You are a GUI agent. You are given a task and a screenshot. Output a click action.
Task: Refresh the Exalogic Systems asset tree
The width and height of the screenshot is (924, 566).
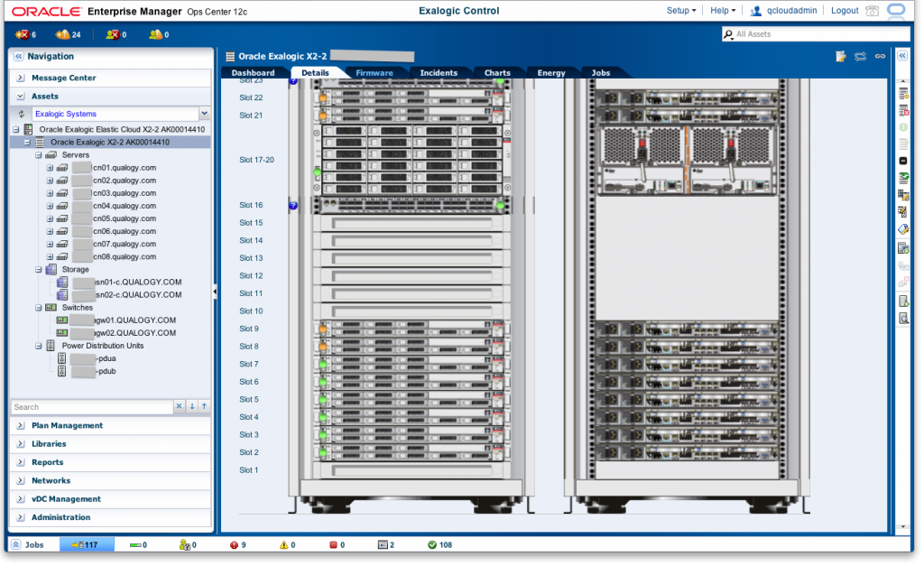point(22,114)
